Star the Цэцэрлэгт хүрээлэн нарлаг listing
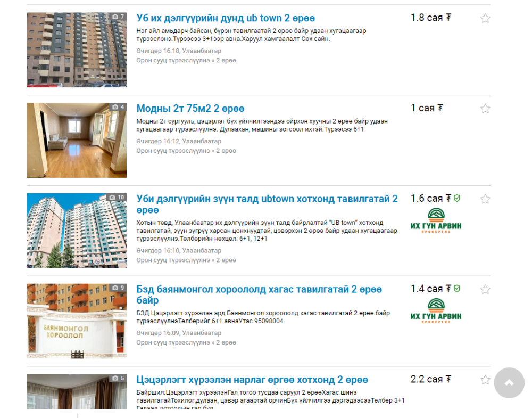532x418 pixels. pyautogui.click(x=485, y=379)
